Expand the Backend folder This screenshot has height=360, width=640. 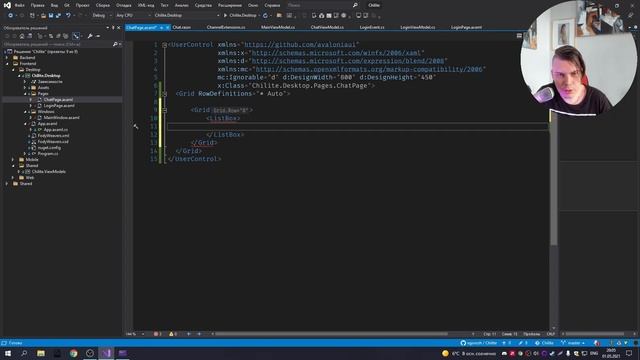point(7,58)
